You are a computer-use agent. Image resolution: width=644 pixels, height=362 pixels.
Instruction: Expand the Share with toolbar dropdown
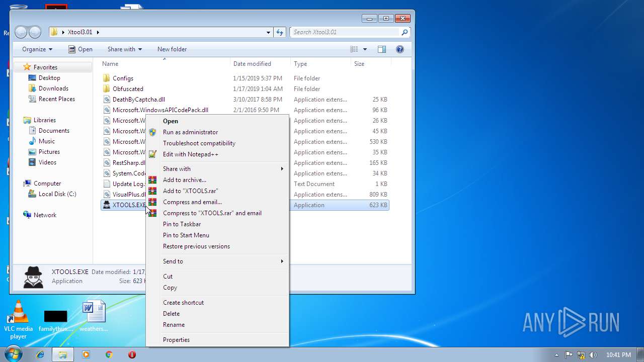click(125, 49)
